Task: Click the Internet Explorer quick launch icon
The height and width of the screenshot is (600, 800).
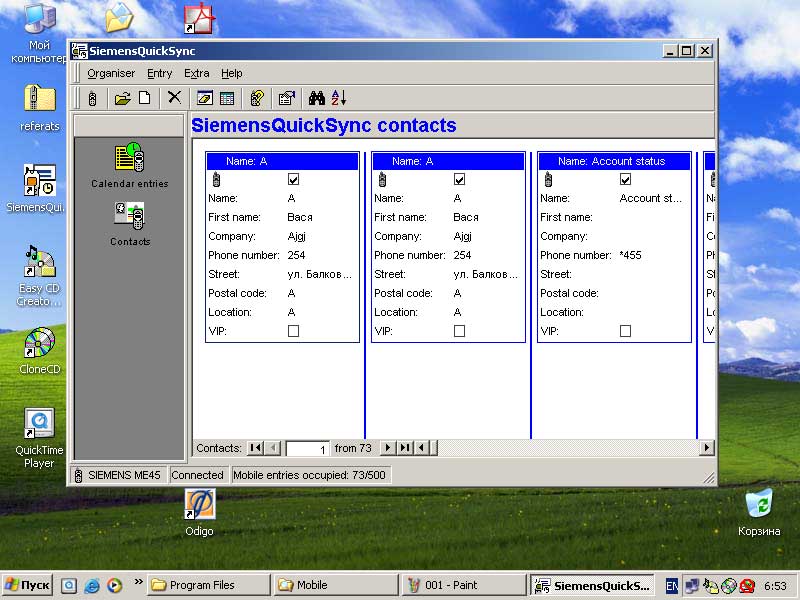Action: pos(92,585)
